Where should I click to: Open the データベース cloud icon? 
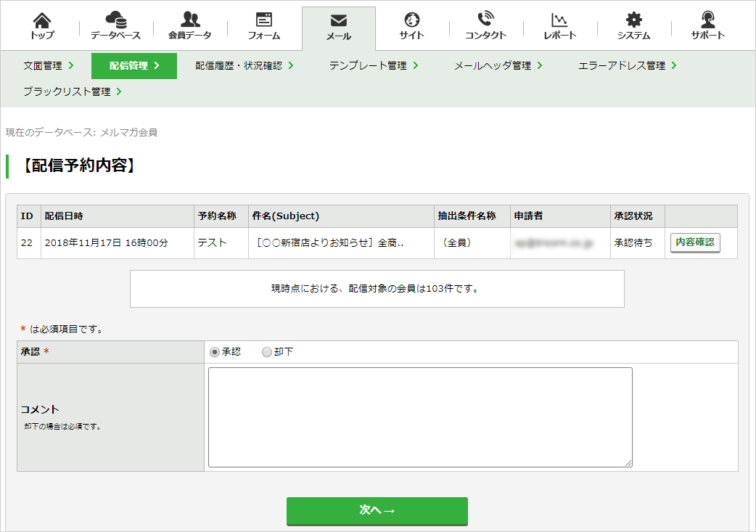pos(116,20)
